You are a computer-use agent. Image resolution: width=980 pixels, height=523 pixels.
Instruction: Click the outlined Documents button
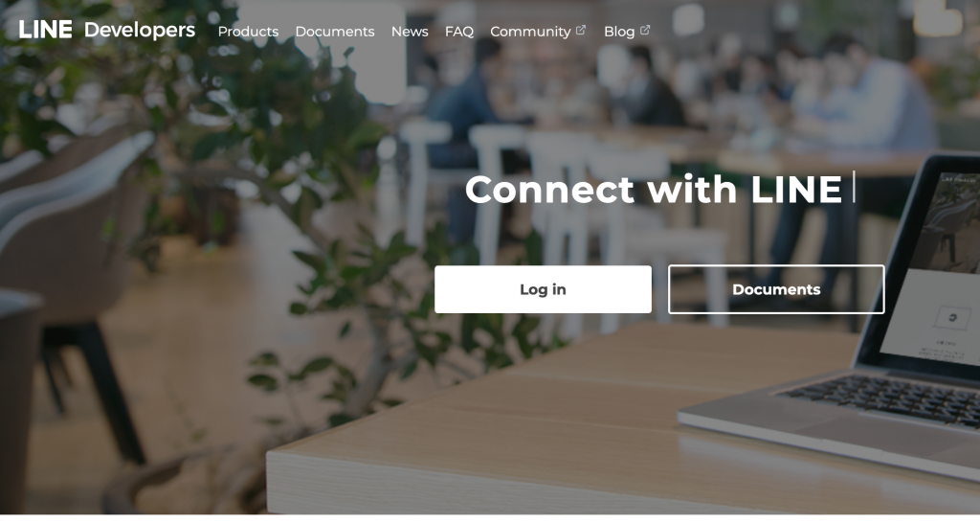point(776,289)
